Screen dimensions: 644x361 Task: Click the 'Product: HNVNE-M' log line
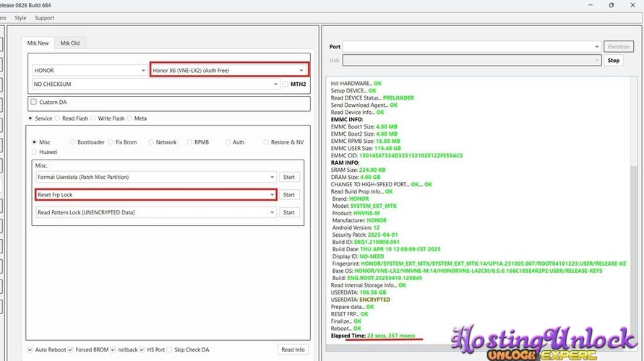(x=356, y=213)
